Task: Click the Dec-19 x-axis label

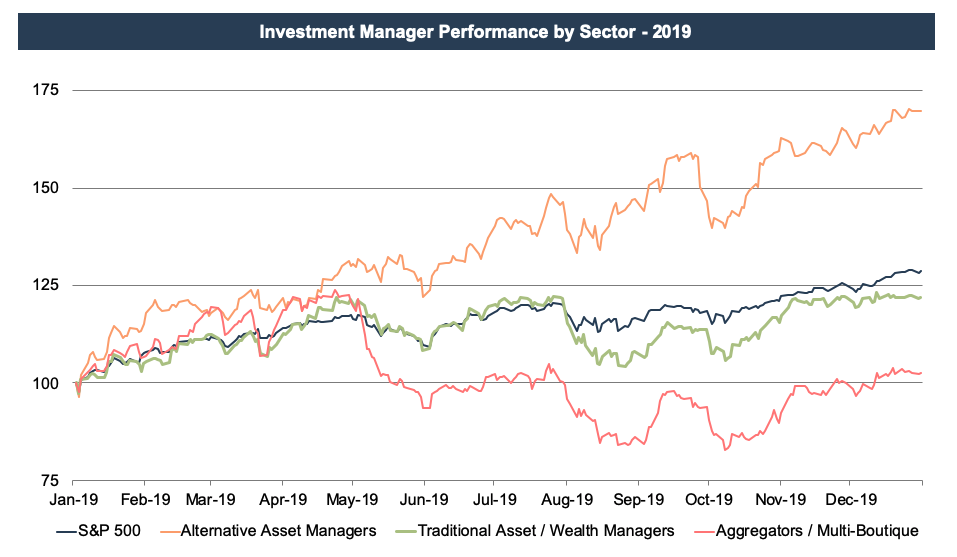Action: 851,498
